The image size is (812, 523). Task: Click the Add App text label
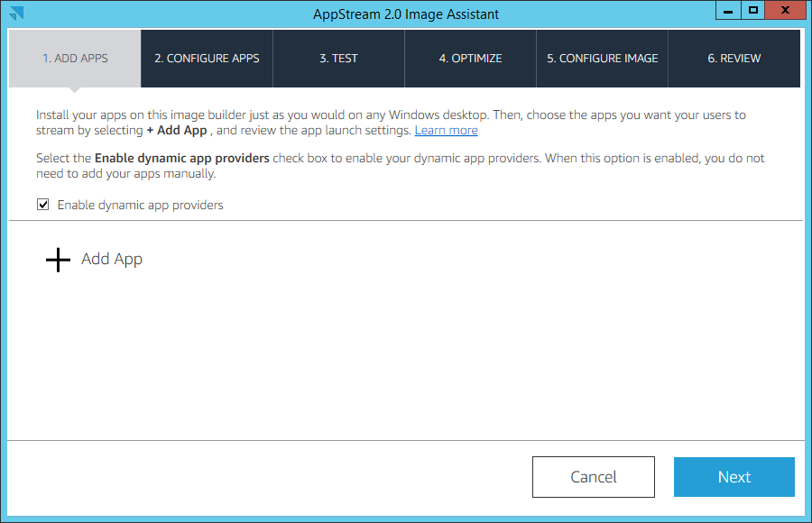point(112,259)
